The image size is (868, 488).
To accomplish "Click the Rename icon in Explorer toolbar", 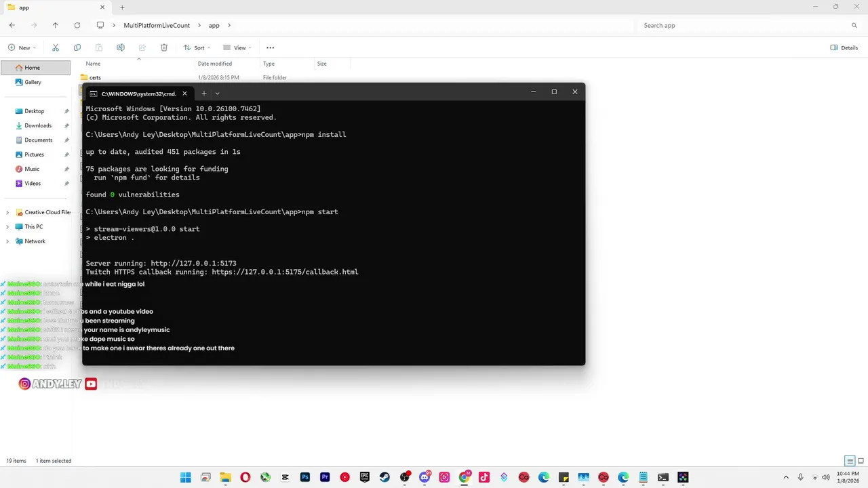I will [x=121, y=47].
